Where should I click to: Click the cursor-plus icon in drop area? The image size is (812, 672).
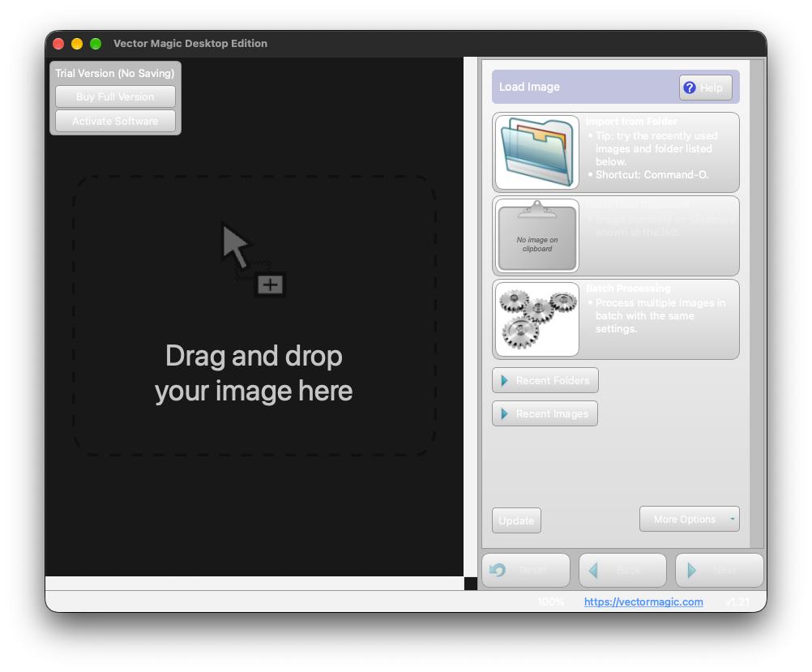point(253,259)
